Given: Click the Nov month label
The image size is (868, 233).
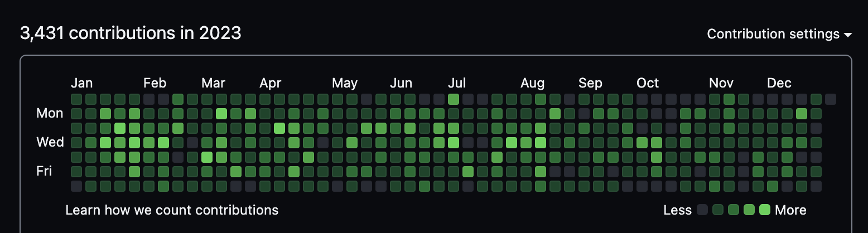Looking at the screenshot, I should pos(721,84).
